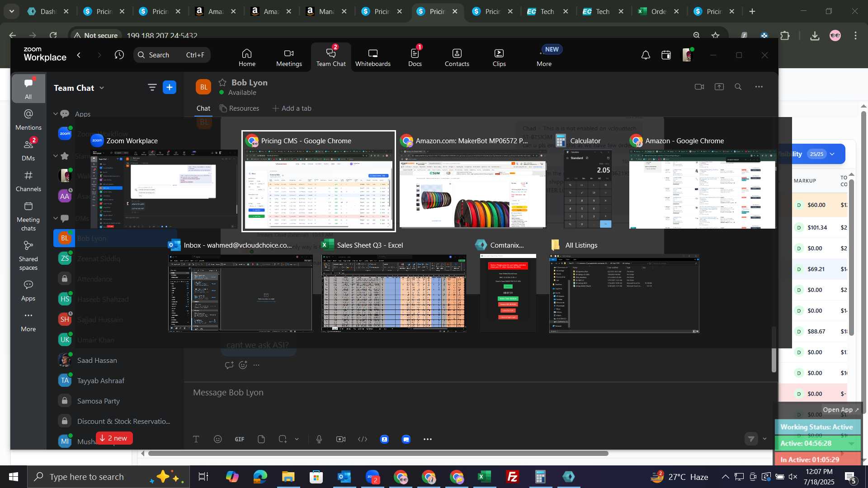Open DMs in left rail
Viewport: 868px width, 488px height.
[x=28, y=150]
